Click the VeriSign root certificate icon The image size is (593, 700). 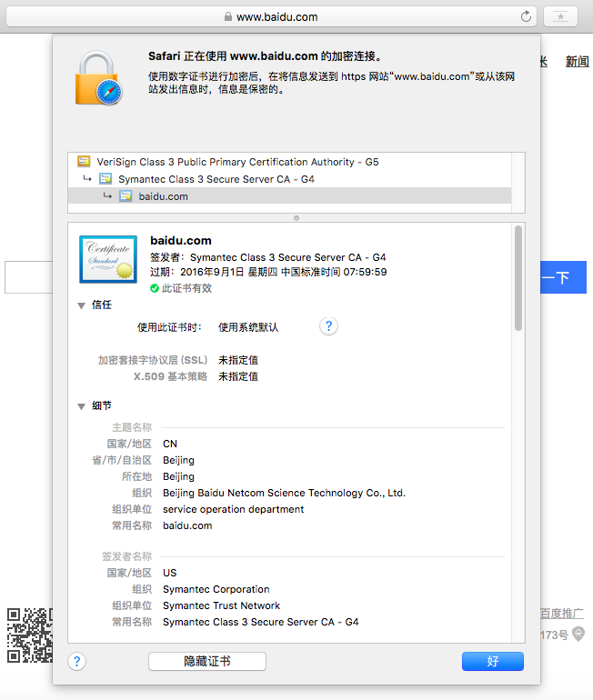(84, 161)
